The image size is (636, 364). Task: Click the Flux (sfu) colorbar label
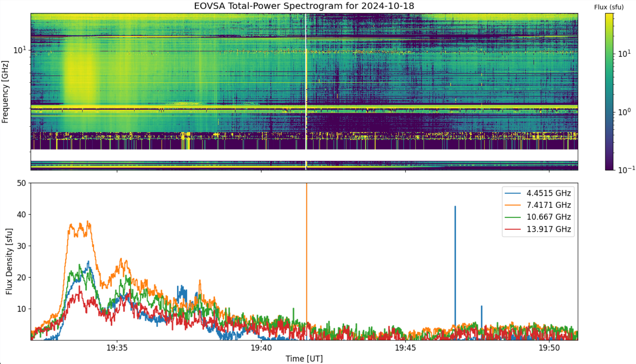coord(609,7)
